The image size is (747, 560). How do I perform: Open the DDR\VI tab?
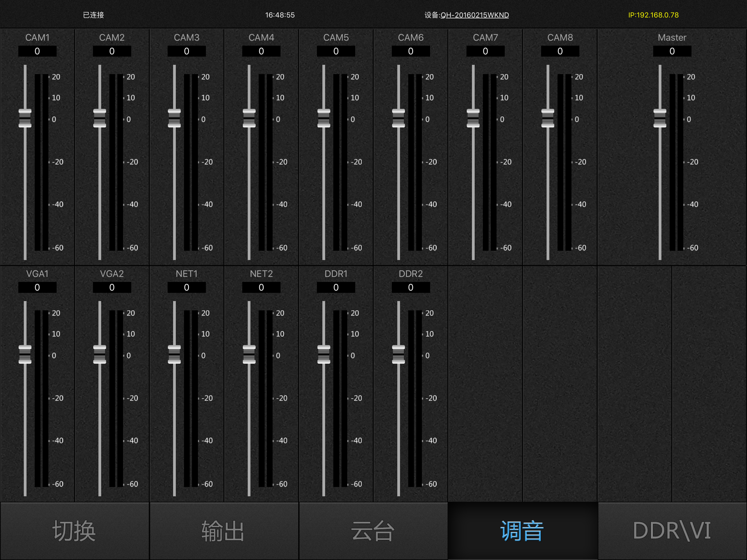[672, 531]
